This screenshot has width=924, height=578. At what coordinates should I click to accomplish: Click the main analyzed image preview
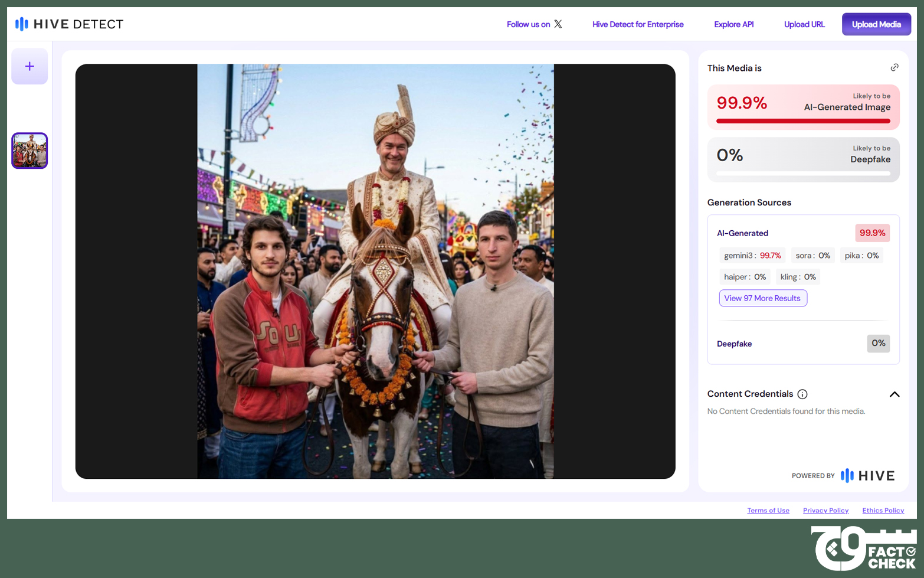(x=375, y=271)
